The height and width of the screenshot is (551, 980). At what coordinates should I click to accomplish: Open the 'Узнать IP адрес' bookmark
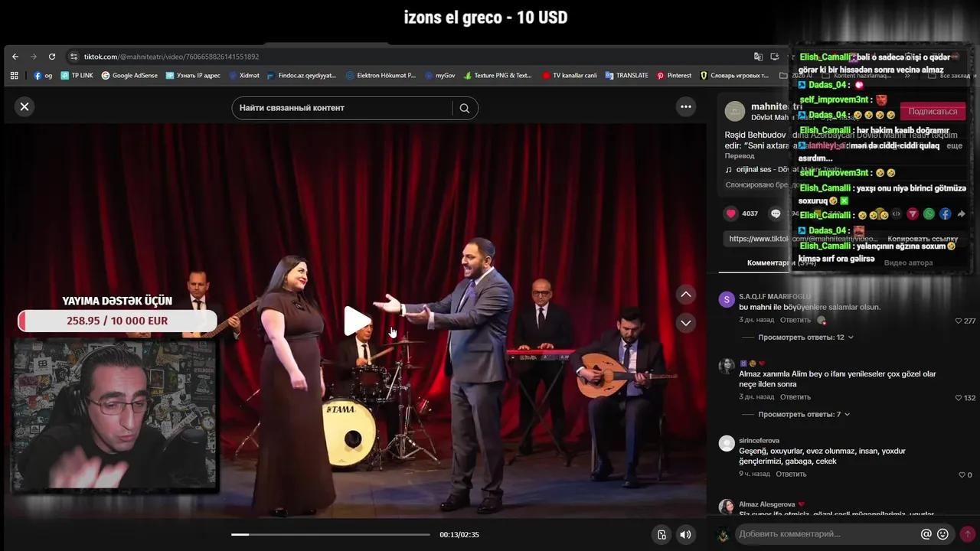coord(193,76)
